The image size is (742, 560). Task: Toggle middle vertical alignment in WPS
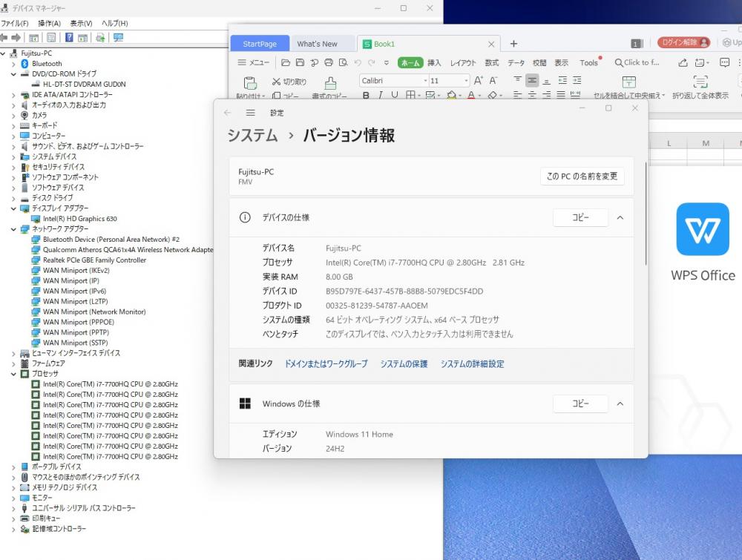coord(532,80)
